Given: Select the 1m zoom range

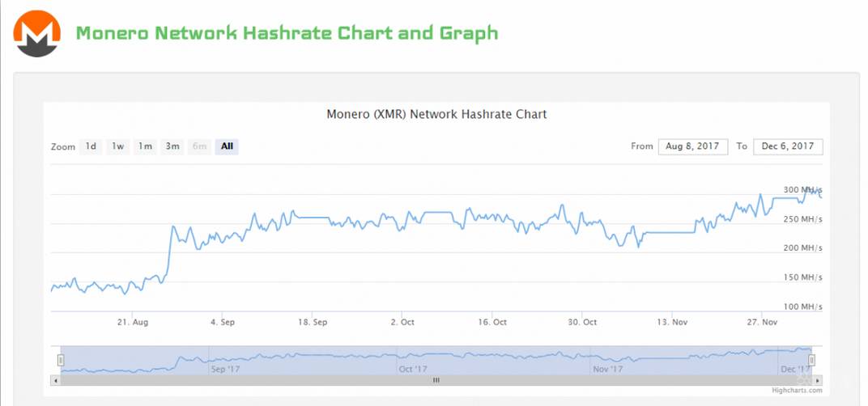Looking at the screenshot, I should (145, 146).
